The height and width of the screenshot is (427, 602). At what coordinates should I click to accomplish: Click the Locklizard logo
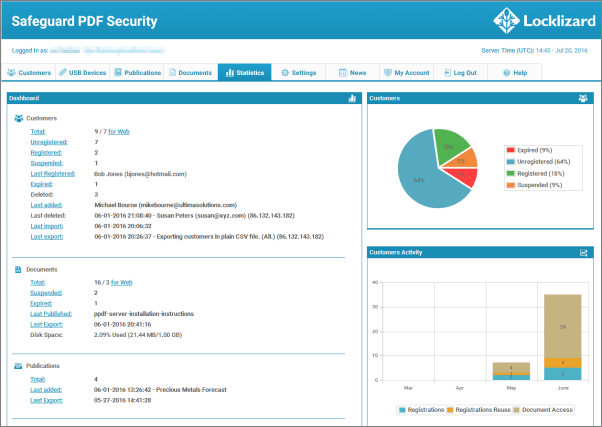point(544,21)
